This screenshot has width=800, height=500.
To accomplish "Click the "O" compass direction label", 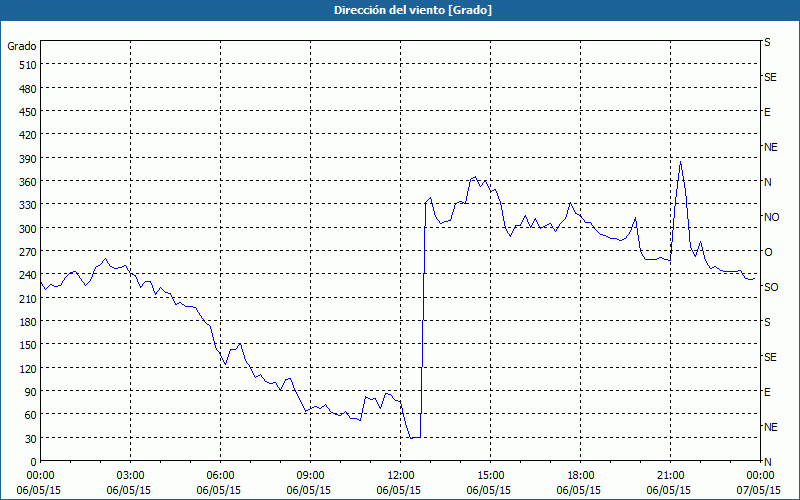I will coord(768,252).
